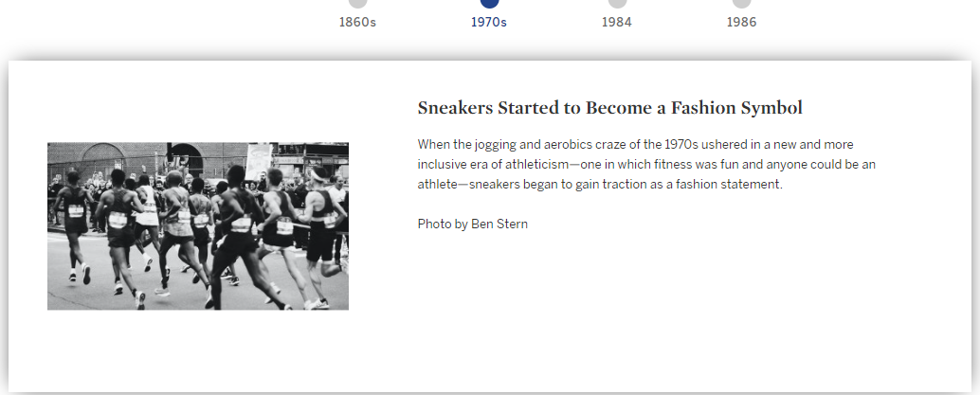The image size is (980, 395).
Task: Open the 1860s era label
Action: click(357, 23)
